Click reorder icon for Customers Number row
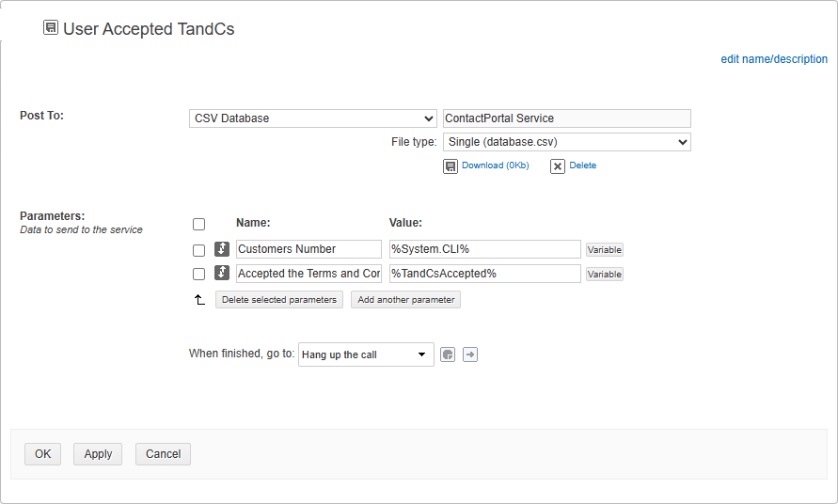 [222, 249]
